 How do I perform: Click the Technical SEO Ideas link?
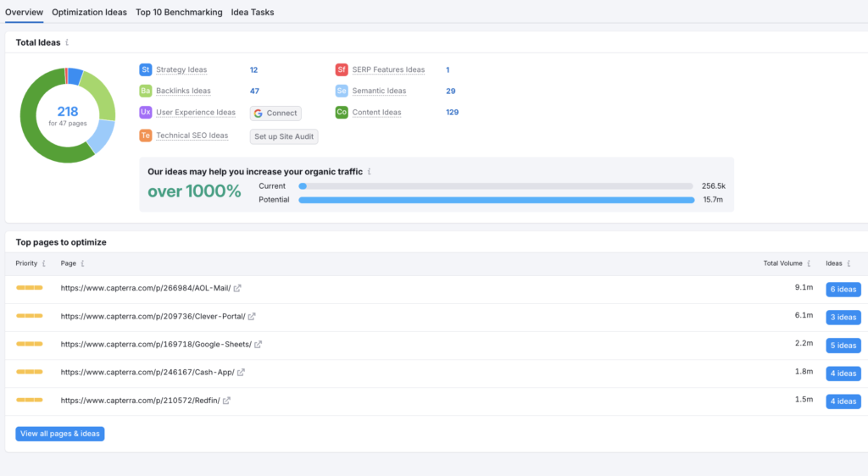(192, 136)
